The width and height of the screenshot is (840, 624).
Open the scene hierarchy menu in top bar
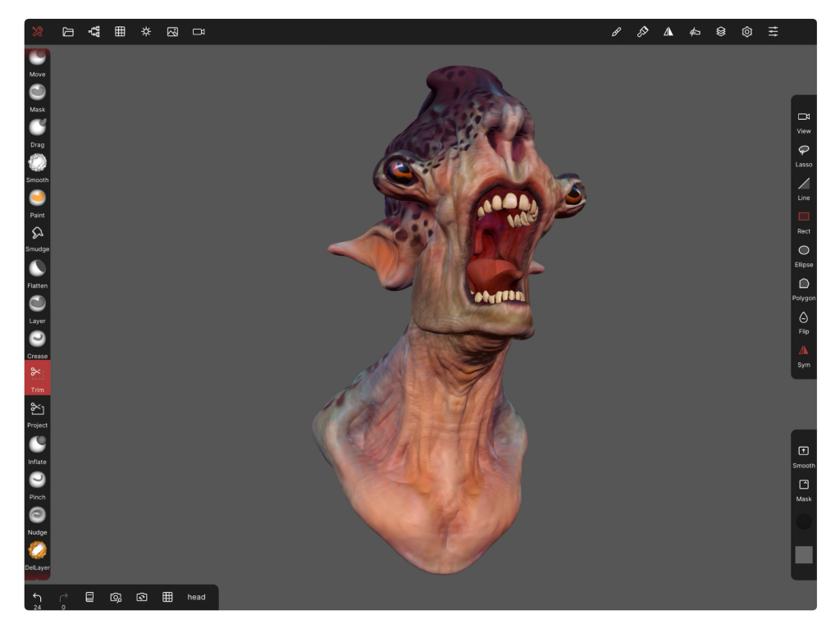[x=94, y=32]
